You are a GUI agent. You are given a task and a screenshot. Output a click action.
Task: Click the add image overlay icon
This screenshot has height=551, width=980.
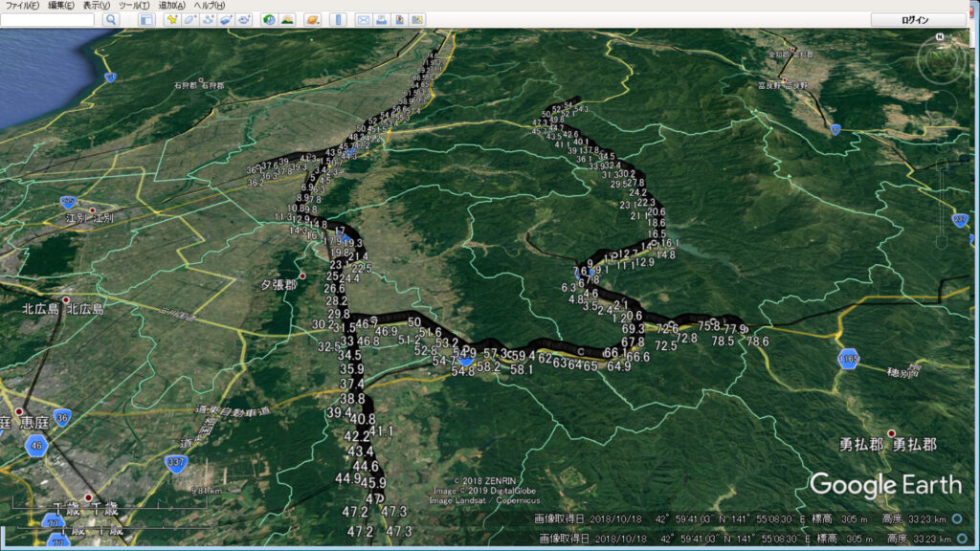coord(225,19)
